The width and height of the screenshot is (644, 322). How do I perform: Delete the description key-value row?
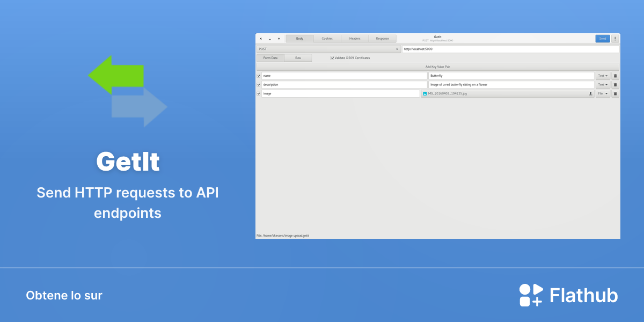point(615,85)
